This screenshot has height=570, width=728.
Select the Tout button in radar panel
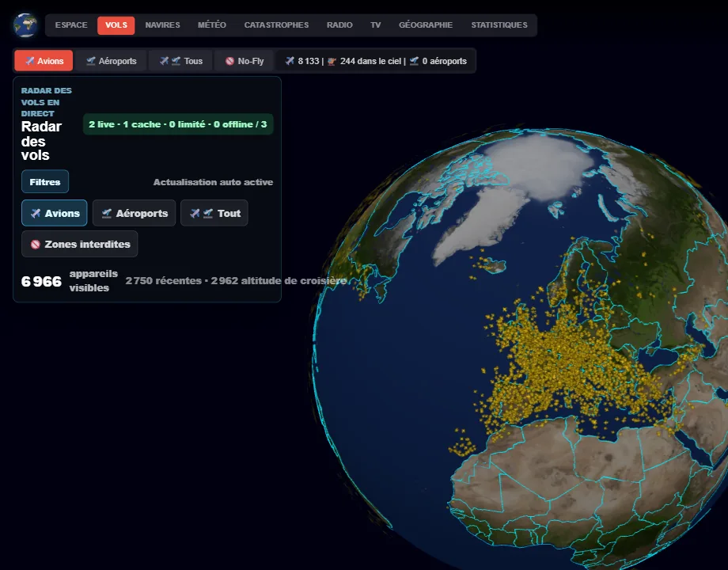(214, 213)
